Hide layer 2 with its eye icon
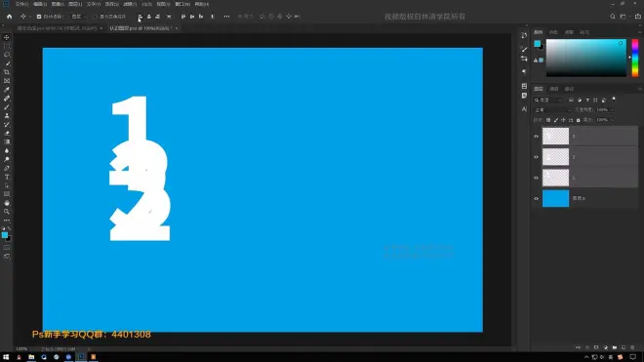The image size is (644, 362). tap(536, 157)
